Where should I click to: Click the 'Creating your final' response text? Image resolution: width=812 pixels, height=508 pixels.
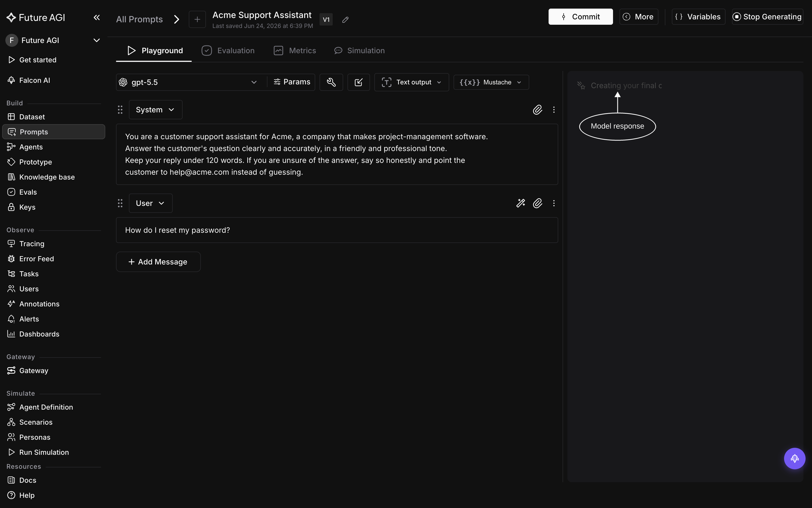pos(626,86)
